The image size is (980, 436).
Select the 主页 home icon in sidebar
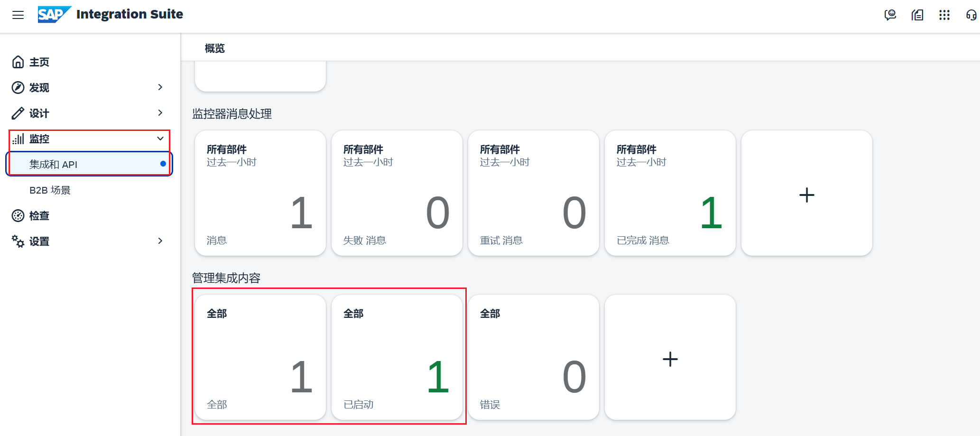[18, 62]
